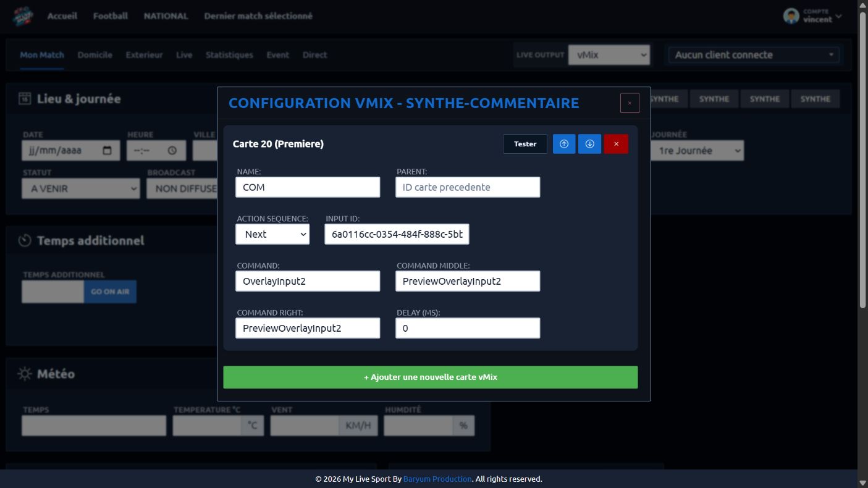The width and height of the screenshot is (868, 488).
Task: Open the Broadcast NON DIFFUSE dropdown
Action: 182,188
